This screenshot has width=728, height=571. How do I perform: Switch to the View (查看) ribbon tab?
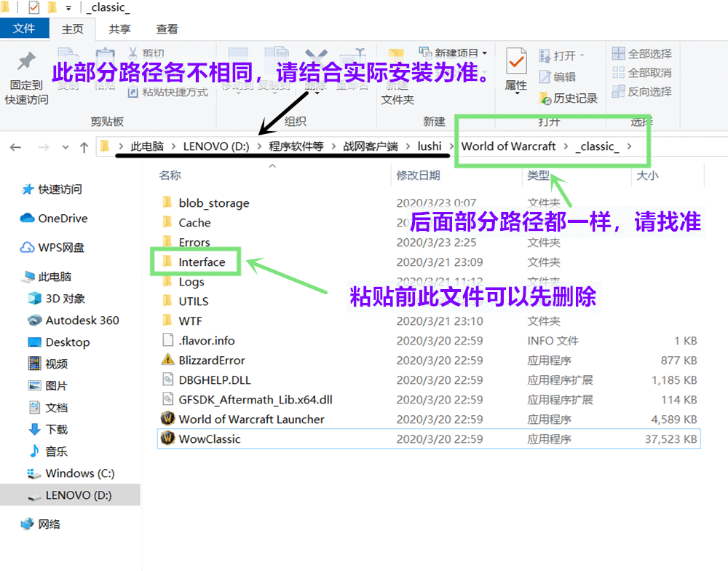(167, 29)
